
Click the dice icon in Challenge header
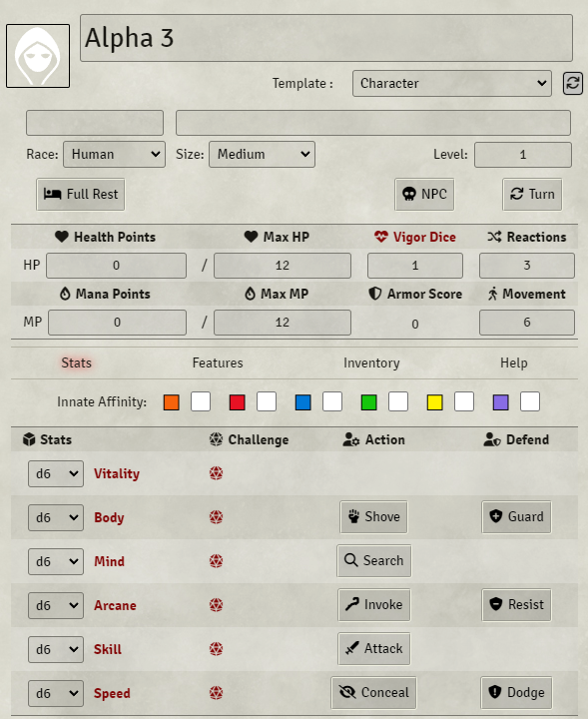[x=216, y=439]
